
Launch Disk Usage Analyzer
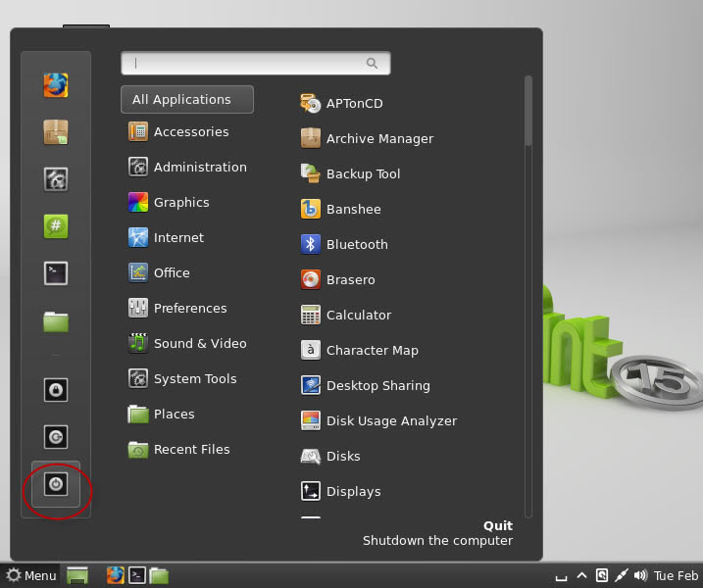click(x=378, y=420)
